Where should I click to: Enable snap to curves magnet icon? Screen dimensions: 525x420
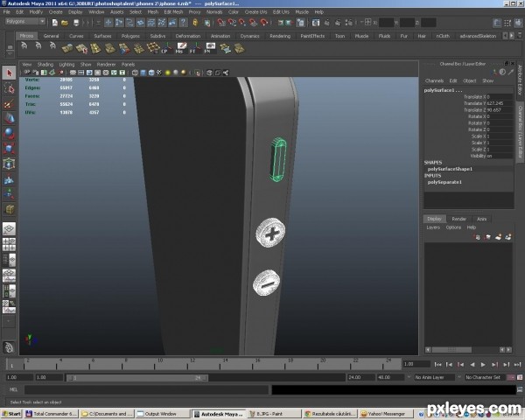[x=232, y=23]
